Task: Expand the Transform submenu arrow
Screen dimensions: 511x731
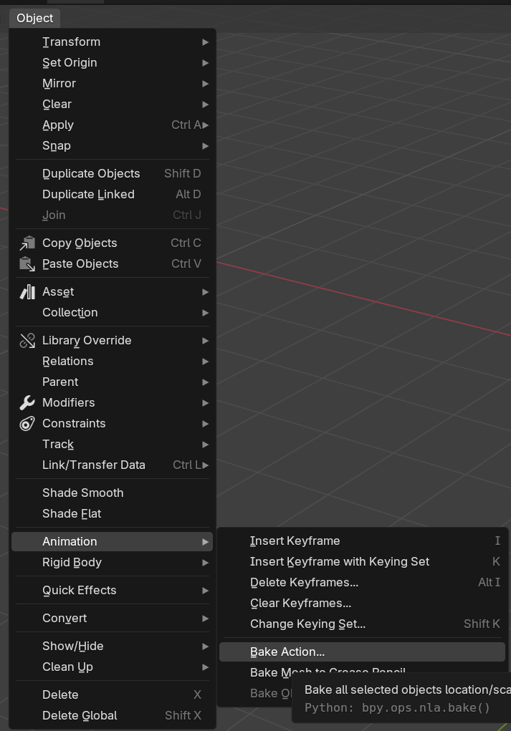Action: pyautogui.click(x=205, y=42)
